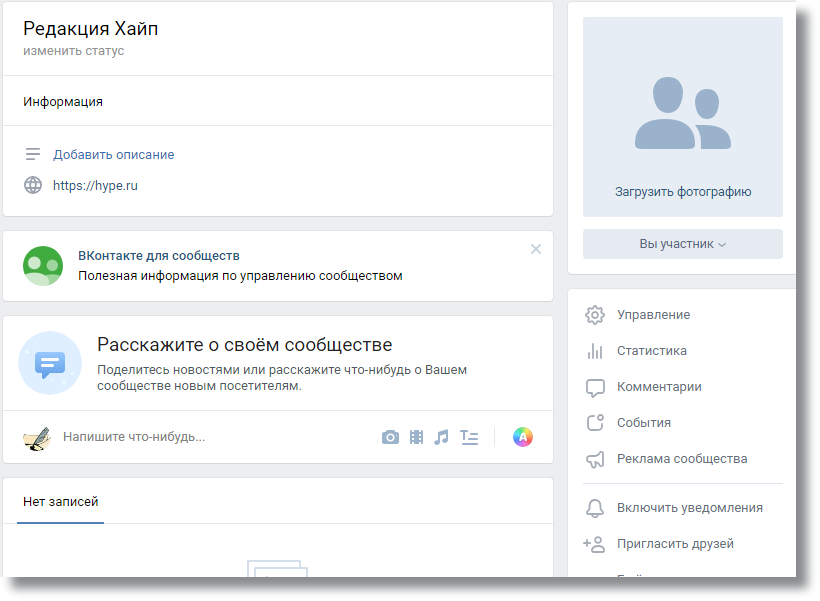Click the gear icon beside Управление
Screen dimensions: 820x601
pos(595,315)
